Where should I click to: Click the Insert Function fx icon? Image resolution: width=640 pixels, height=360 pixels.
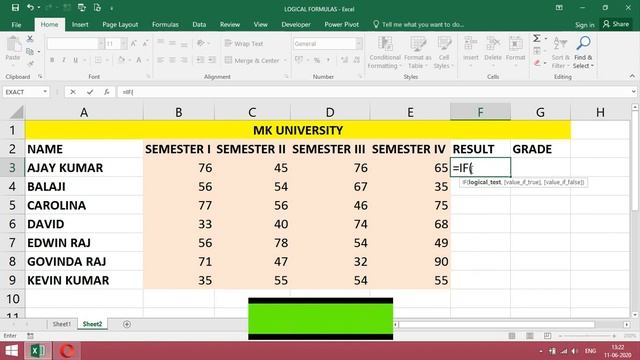coord(107,92)
